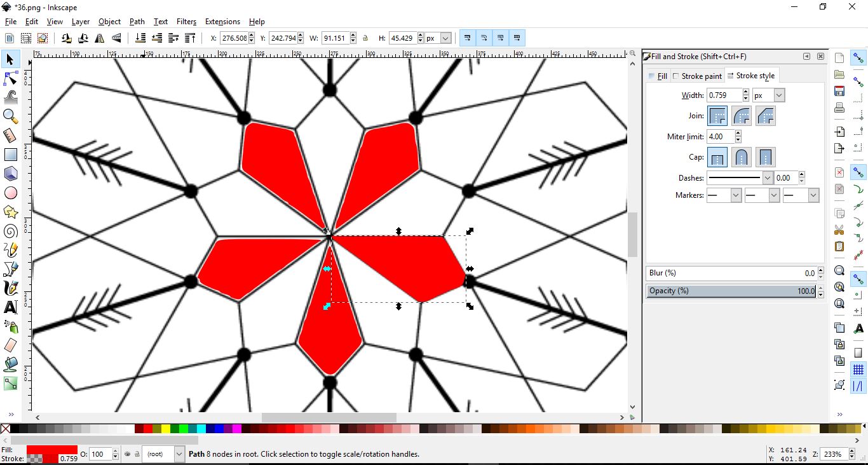Toggle Enable snapping at top of snap bar

858,59
